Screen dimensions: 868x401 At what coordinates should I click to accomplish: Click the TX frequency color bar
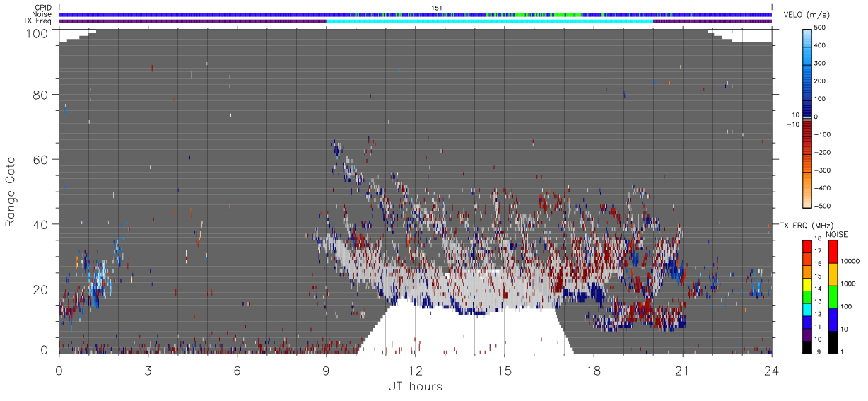click(807, 296)
